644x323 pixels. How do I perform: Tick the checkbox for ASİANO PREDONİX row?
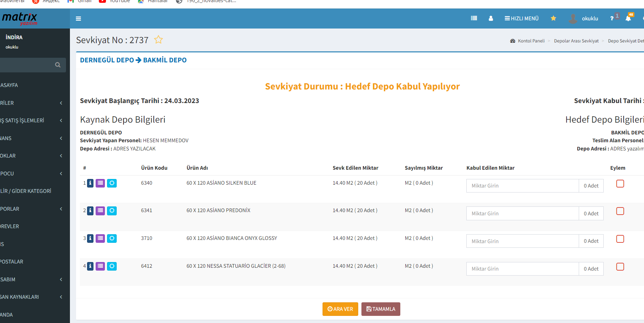coord(620,211)
